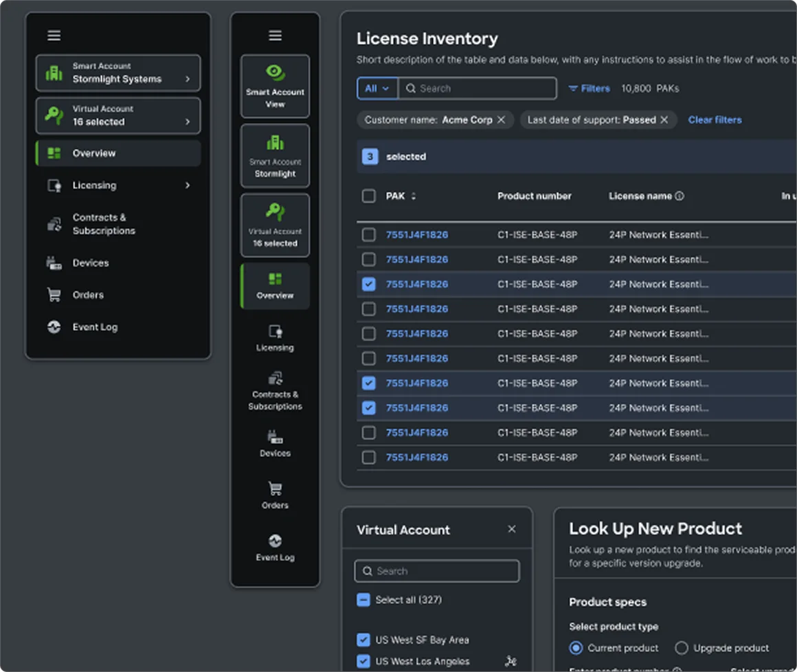This screenshot has width=797, height=672.
Task: Open the All dropdown next to the search box
Action: point(377,89)
